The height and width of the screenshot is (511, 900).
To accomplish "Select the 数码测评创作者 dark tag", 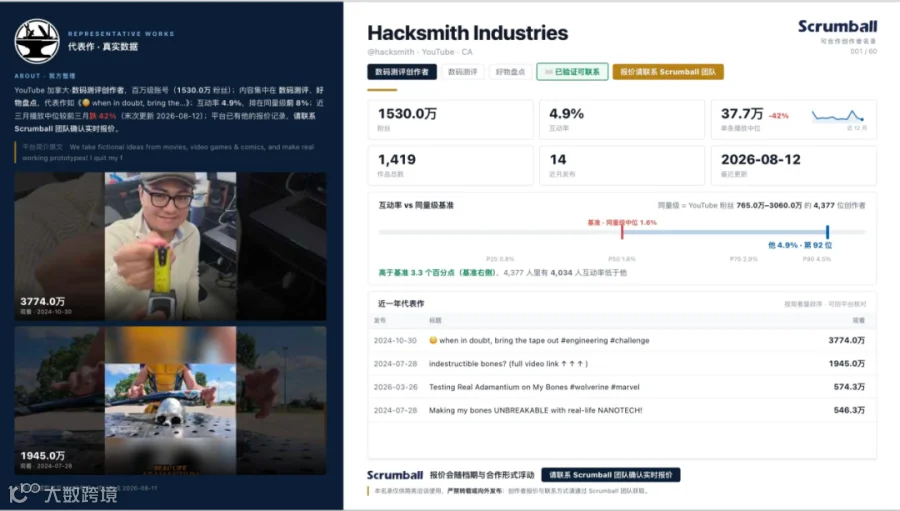I will point(402,72).
